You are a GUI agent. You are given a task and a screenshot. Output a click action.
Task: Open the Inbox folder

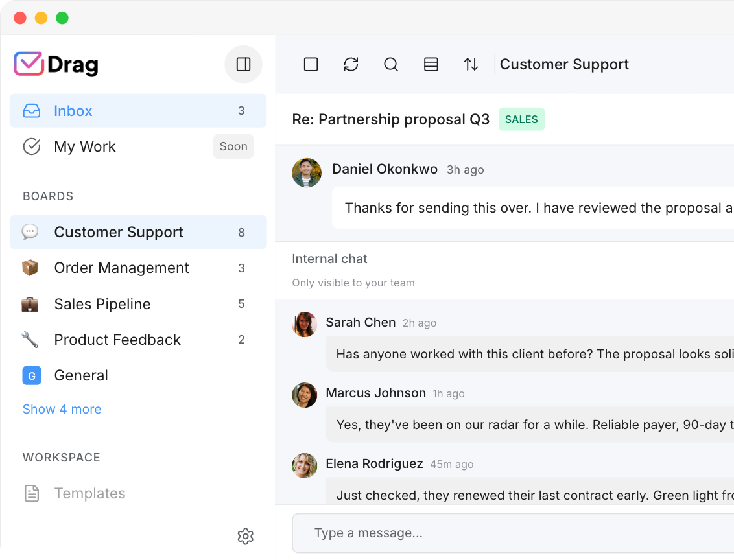click(x=138, y=110)
